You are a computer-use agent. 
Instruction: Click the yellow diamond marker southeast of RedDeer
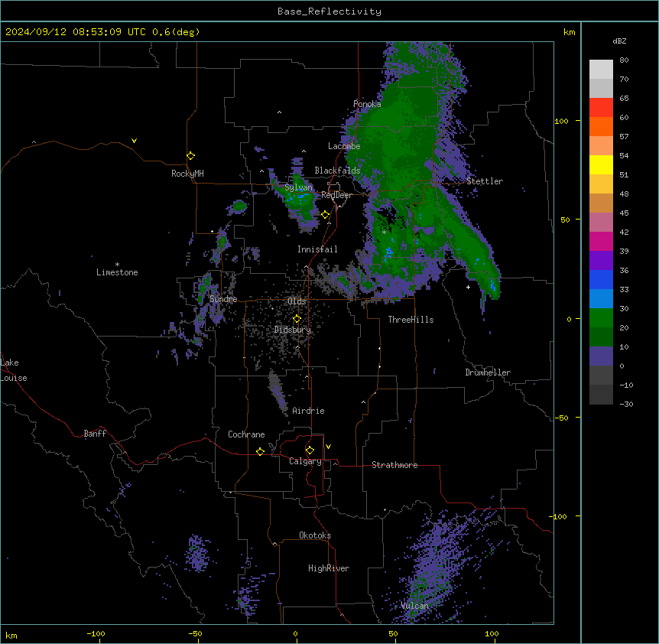pyautogui.click(x=326, y=215)
